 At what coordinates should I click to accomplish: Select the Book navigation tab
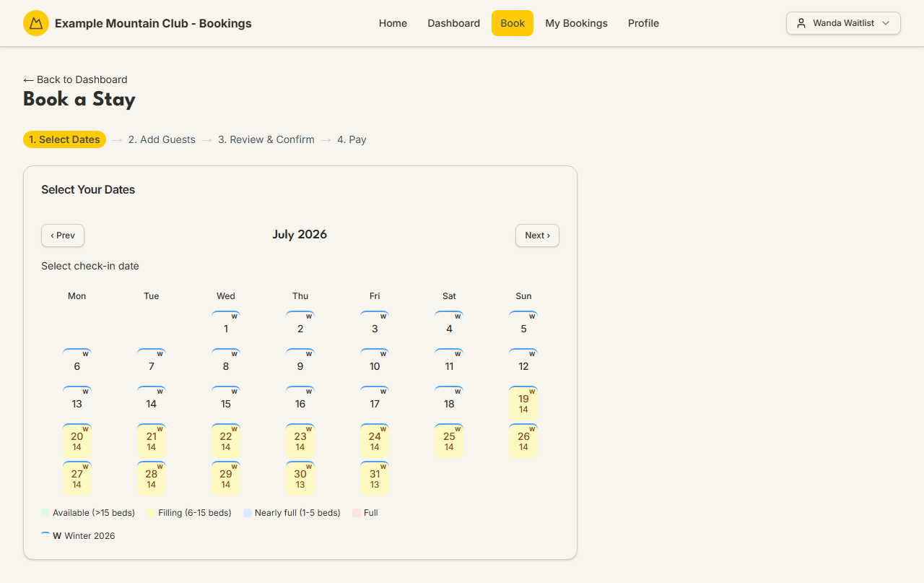click(x=513, y=23)
